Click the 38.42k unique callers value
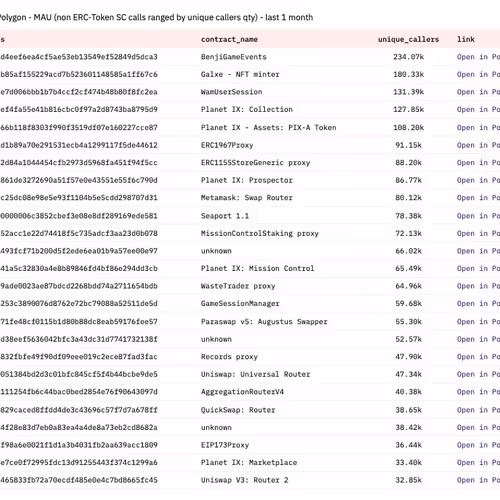500x500 pixels. (408, 427)
